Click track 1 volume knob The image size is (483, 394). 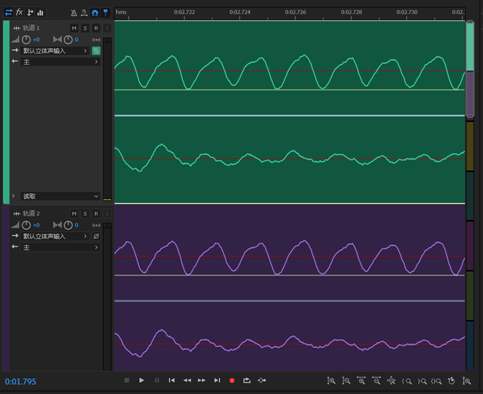(26, 40)
